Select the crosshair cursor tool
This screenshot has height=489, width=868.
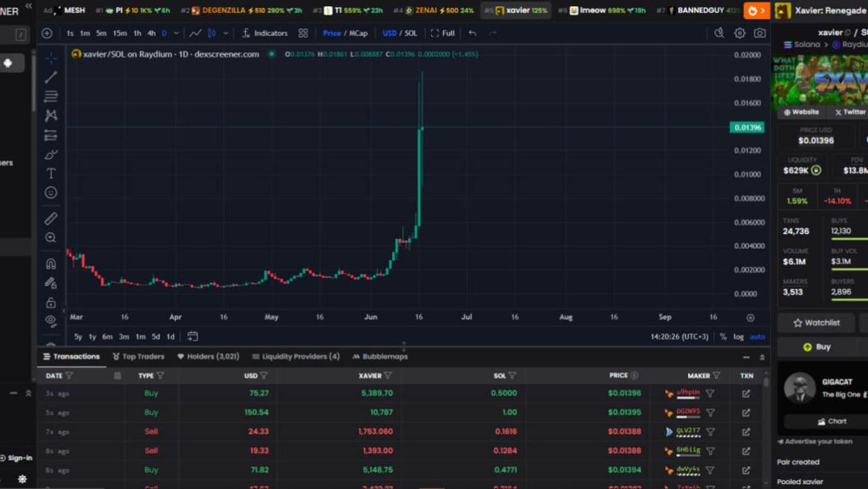50,58
